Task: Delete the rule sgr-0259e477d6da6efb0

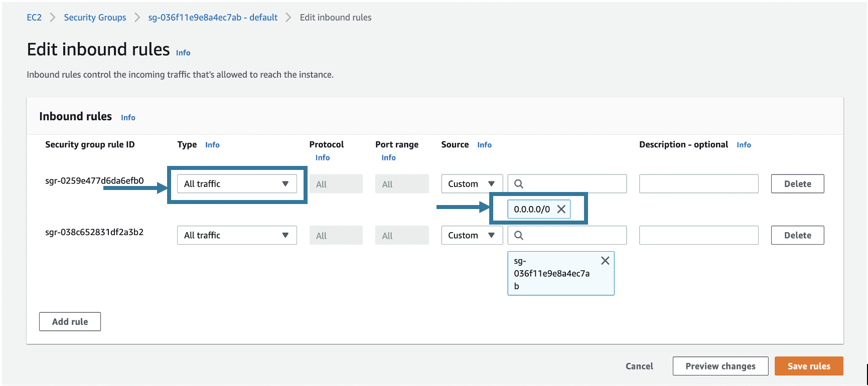Action: pyautogui.click(x=797, y=184)
